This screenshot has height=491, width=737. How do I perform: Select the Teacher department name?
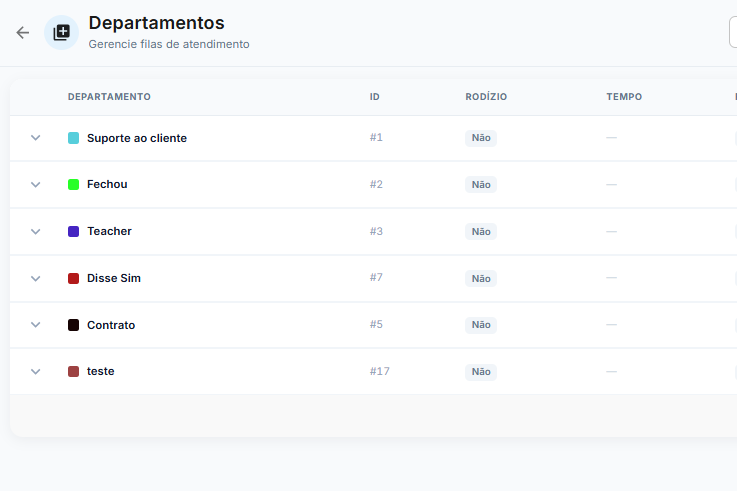coord(110,231)
